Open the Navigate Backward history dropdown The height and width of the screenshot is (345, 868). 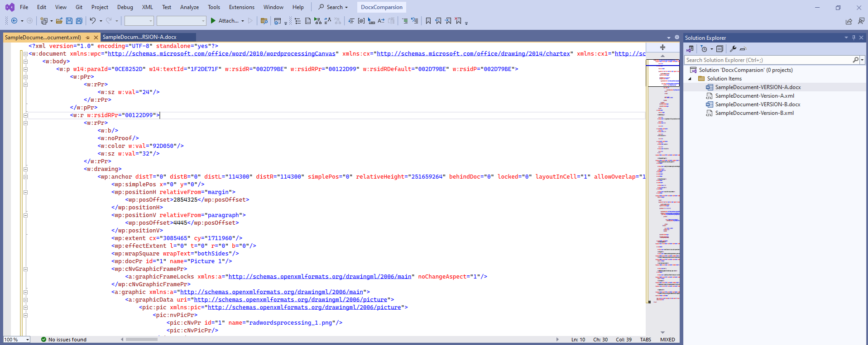point(22,21)
